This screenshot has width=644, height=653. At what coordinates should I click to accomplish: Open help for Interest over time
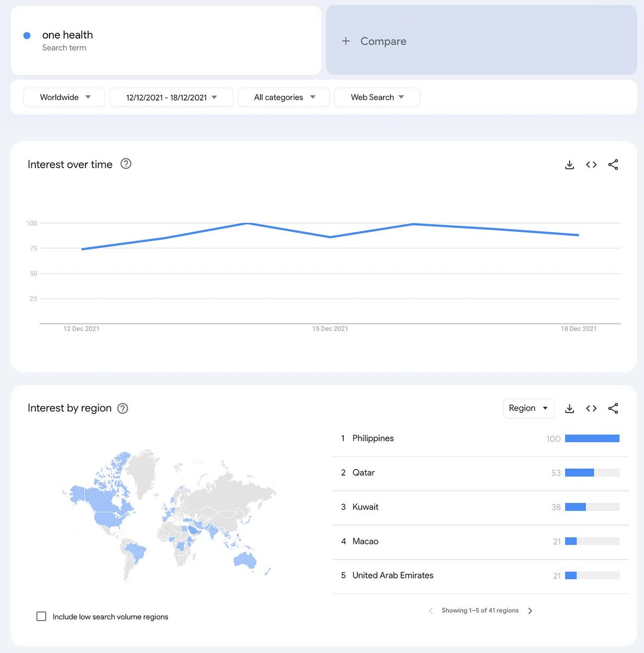point(126,164)
